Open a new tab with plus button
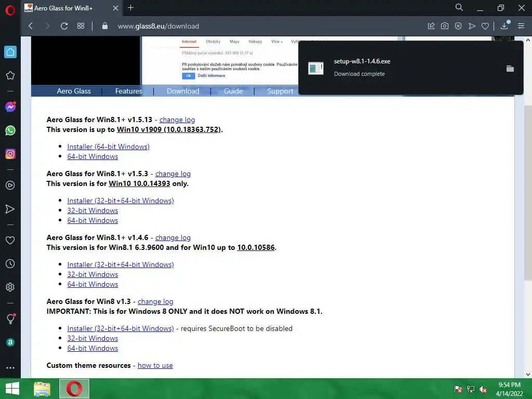This screenshot has width=532, height=399. coord(130,7)
